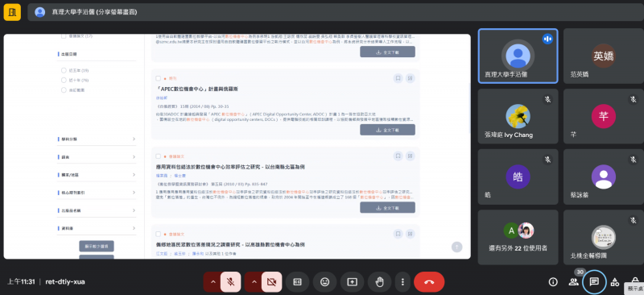Select the 近五年 (19) radio option
Image resolution: width=644 pixels, height=295 pixels.
[64, 70]
